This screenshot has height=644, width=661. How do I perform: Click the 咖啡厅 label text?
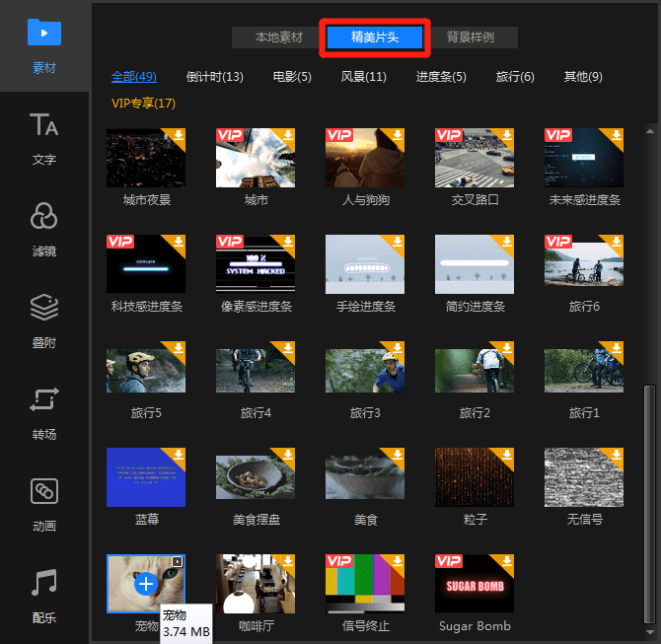click(257, 626)
